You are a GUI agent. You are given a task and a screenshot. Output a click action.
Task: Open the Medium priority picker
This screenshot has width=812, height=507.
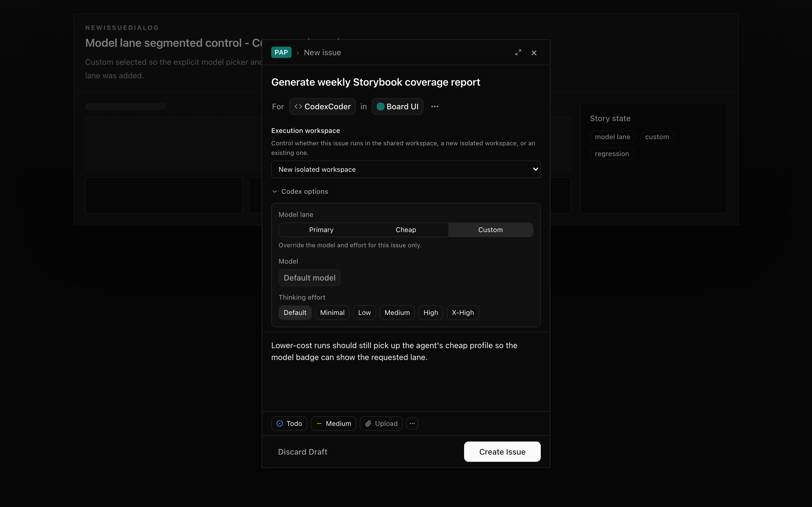[x=333, y=424]
